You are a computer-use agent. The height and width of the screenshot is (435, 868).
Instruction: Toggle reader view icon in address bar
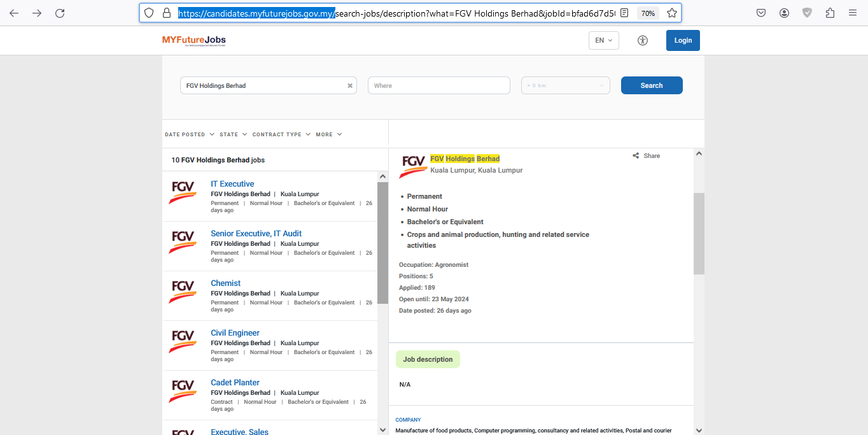(625, 13)
